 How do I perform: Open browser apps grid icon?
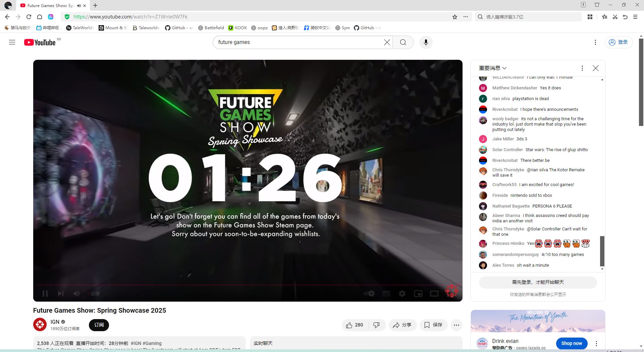click(590, 17)
